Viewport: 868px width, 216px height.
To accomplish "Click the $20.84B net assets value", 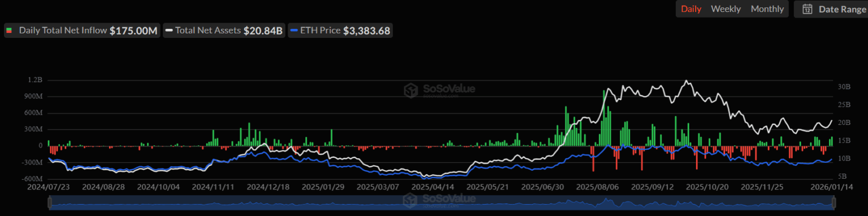I will coord(263,31).
